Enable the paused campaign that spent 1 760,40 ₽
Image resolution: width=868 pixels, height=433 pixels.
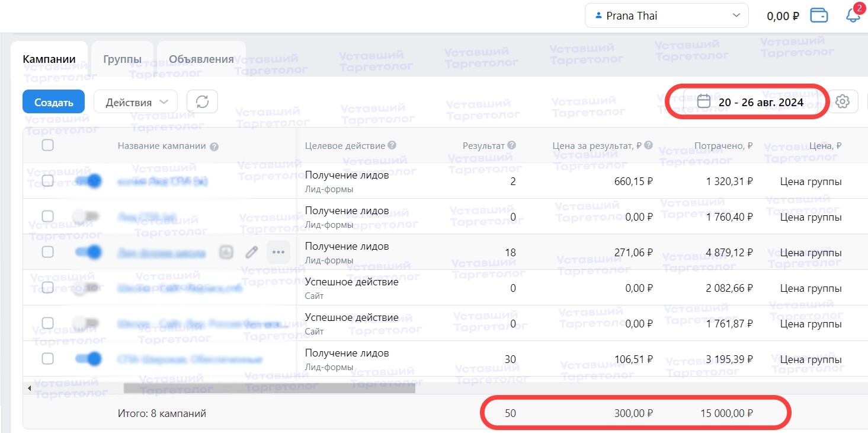tap(86, 216)
